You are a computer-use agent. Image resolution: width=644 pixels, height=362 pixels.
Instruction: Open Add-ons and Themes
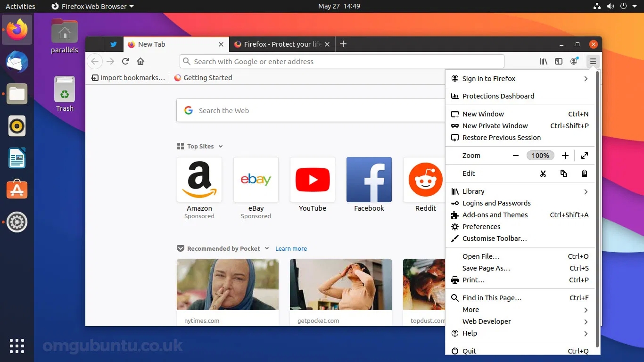click(x=520, y=215)
